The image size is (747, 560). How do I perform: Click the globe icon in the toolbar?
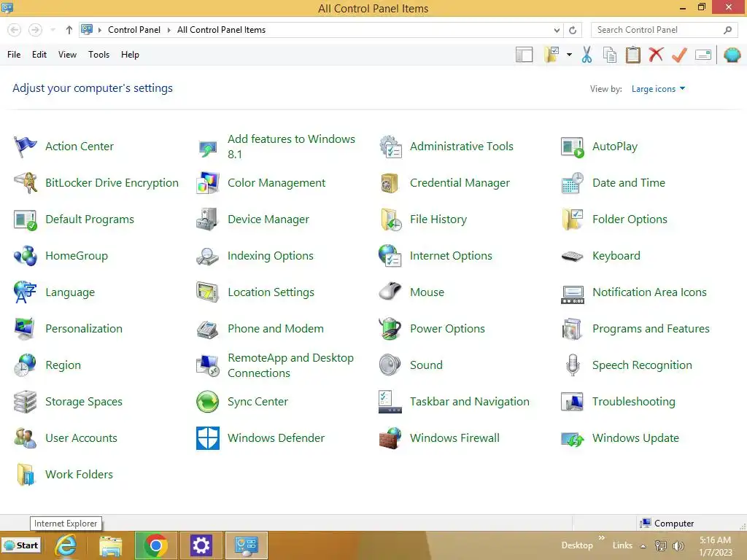click(x=732, y=55)
